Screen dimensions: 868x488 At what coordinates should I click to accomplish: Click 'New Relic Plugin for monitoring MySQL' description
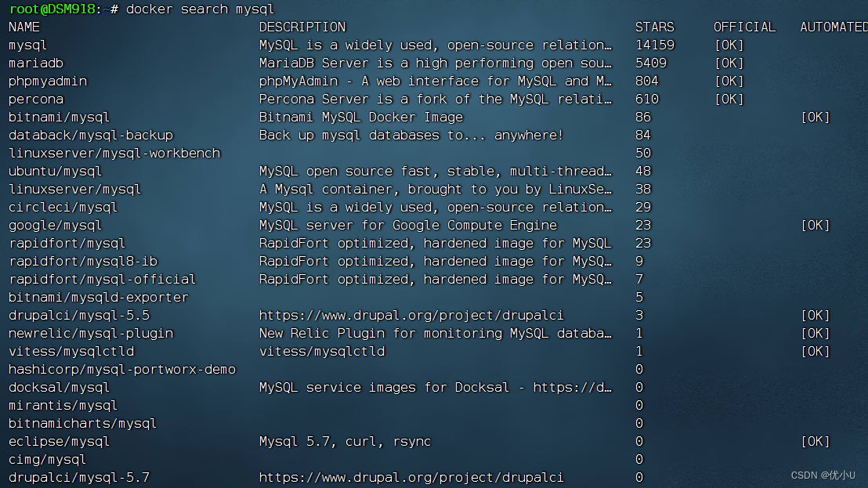(436, 334)
